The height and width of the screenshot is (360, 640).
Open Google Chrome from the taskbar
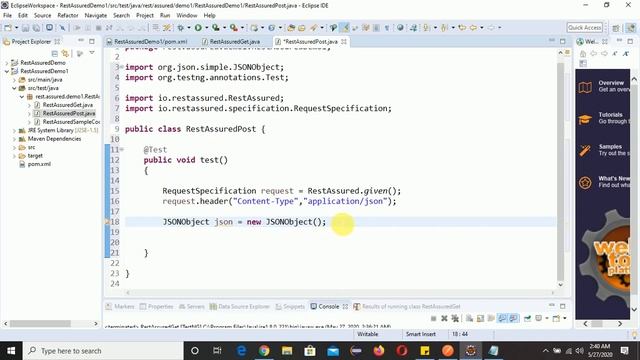pyautogui.click(x=264, y=351)
